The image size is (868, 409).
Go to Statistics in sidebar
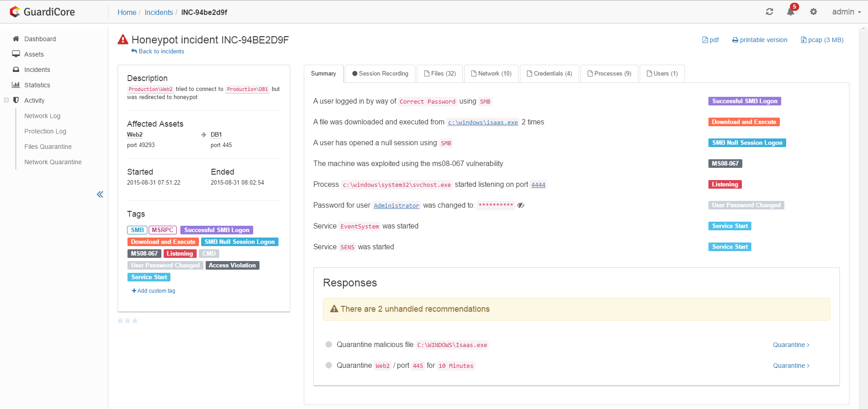tap(37, 85)
